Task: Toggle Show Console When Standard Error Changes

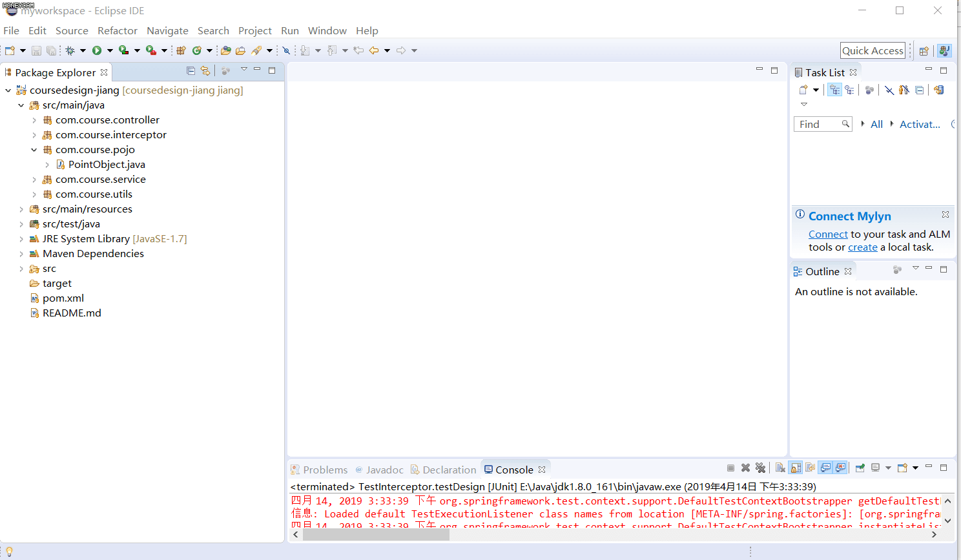Action: pyautogui.click(x=840, y=468)
